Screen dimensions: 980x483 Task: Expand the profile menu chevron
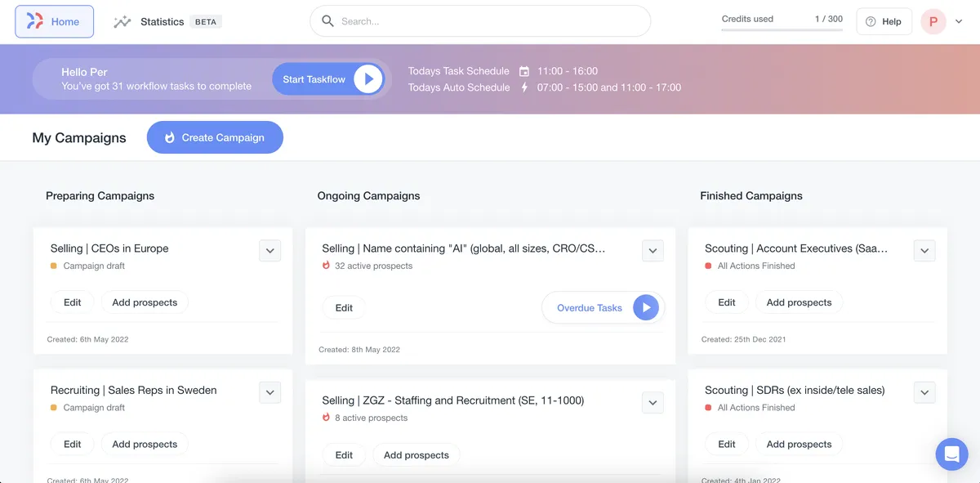(x=959, y=22)
